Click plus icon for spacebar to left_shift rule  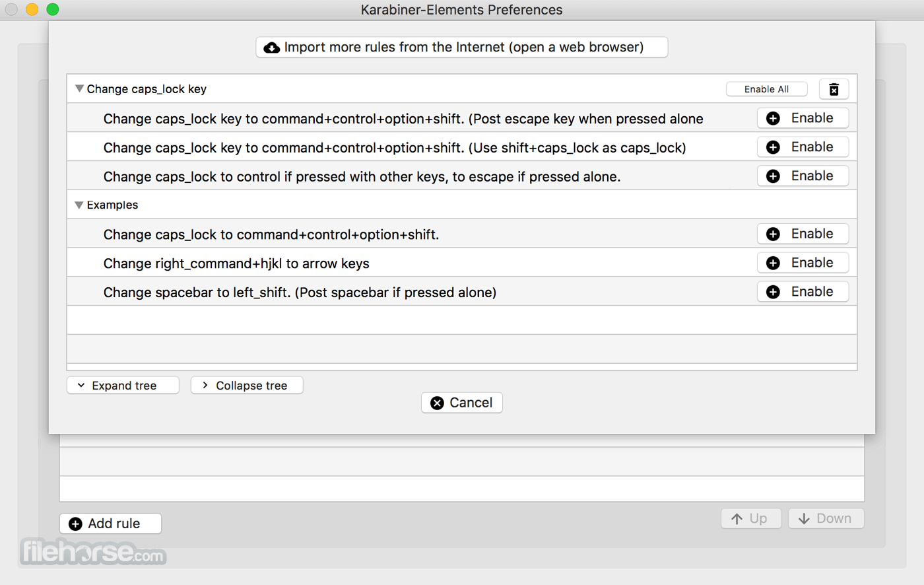(x=773, y=292)
